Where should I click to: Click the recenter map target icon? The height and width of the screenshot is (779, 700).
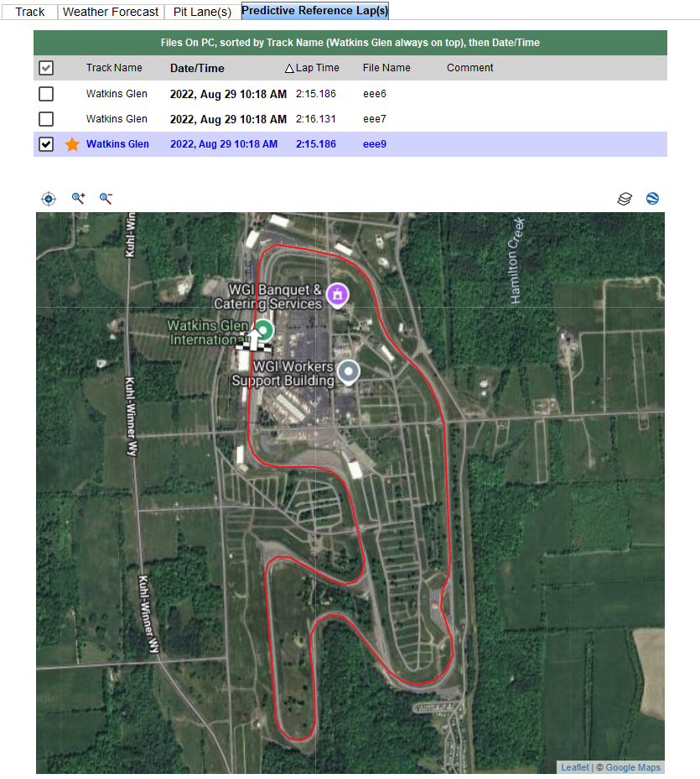[x=49, y=199]
